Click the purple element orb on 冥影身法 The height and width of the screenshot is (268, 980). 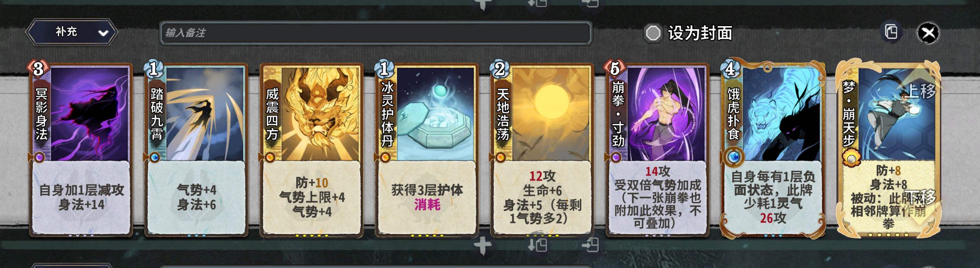coord(40,157)
